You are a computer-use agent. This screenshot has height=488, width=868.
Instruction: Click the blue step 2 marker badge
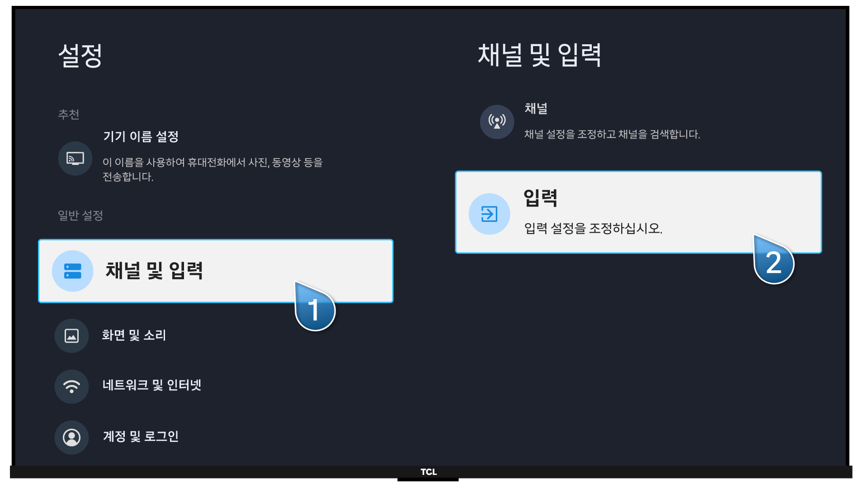pyautogui.click(x=774, y=262)
